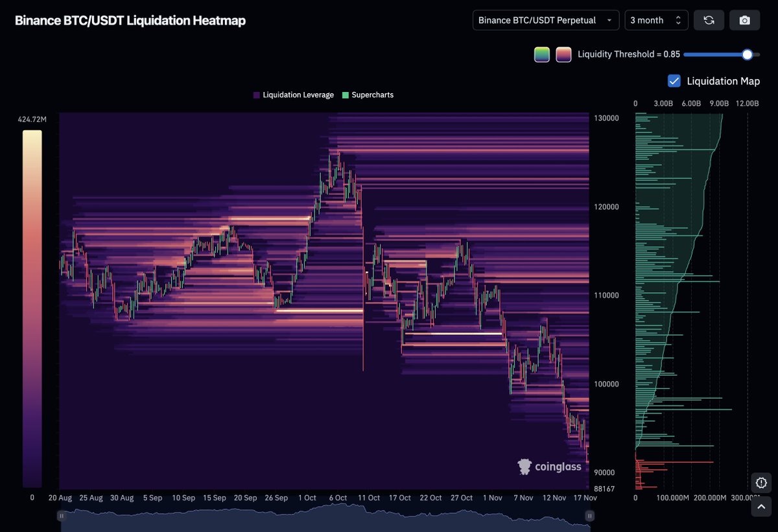Click the 11 Oct date label
This screenshot has height=532, width=778.
click(369, 498)
